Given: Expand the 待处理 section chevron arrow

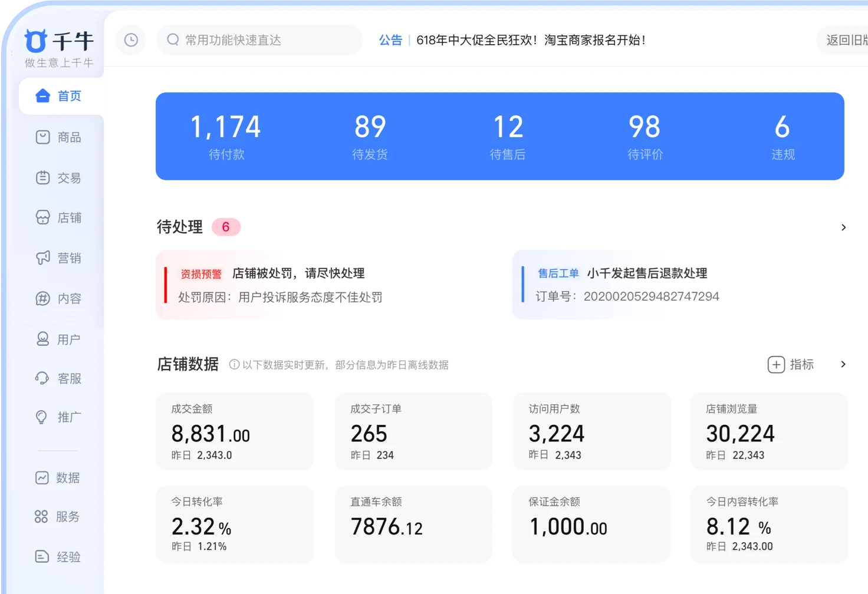Looking at the screenshot, I should pyautogui.click(x=843, y=227).
